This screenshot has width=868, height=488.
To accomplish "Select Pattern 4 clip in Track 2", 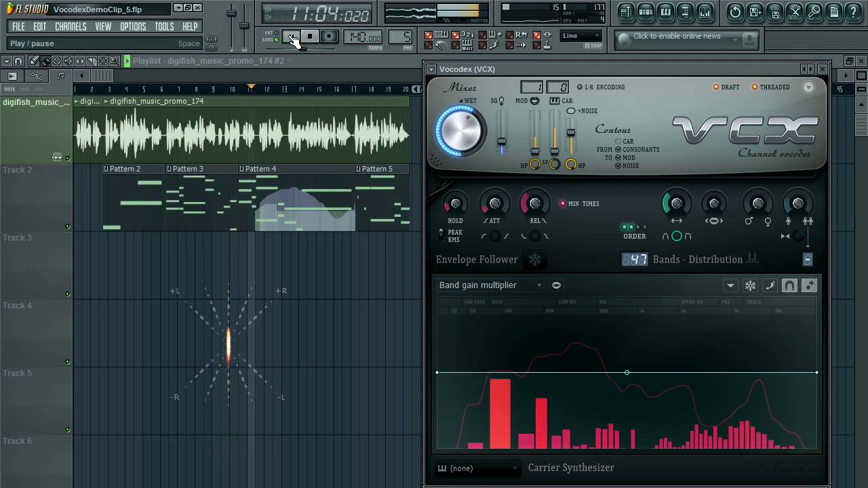I will tap(296, 198).
